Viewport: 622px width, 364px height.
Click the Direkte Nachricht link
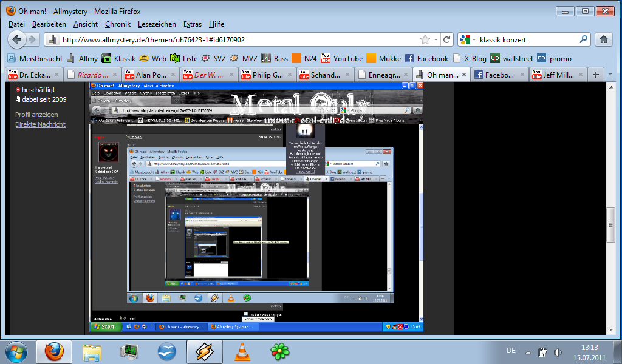[x=41, y=124]
